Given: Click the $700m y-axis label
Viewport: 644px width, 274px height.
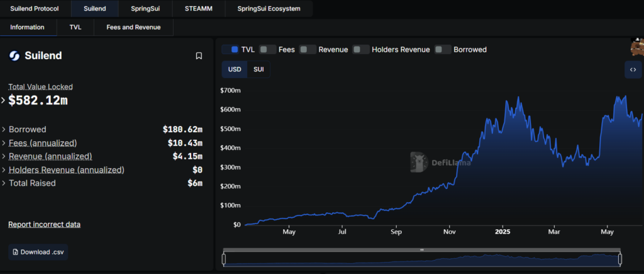Looking at the screenshot, I should pos(230,90).
